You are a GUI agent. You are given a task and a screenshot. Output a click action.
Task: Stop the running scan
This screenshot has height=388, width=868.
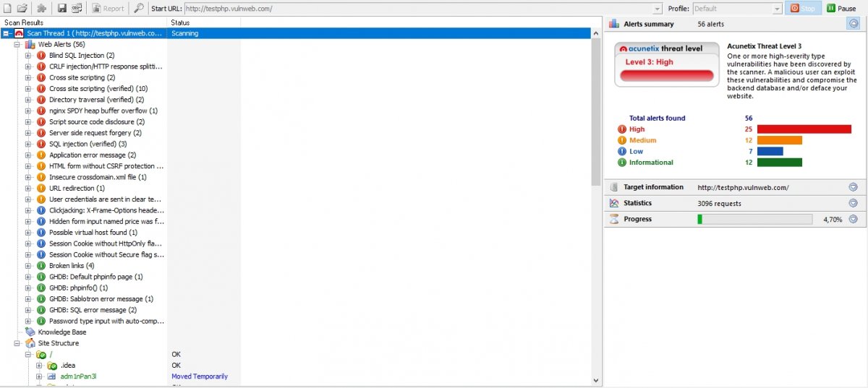point(803,9)
